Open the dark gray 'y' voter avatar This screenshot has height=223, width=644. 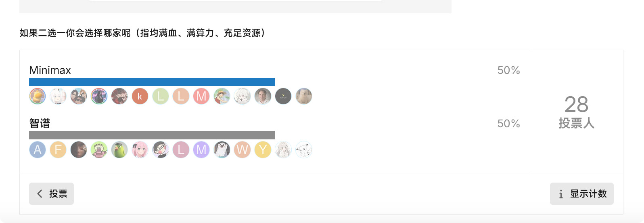coord(283,97)
